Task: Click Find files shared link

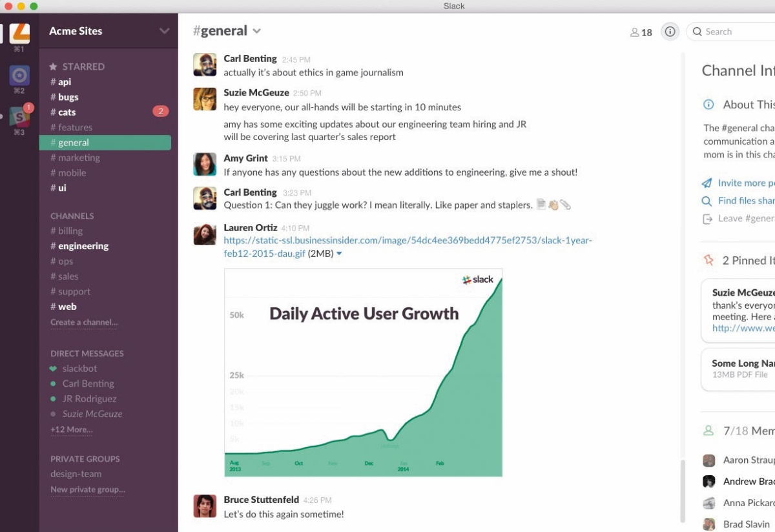Action: click(746, 201)
